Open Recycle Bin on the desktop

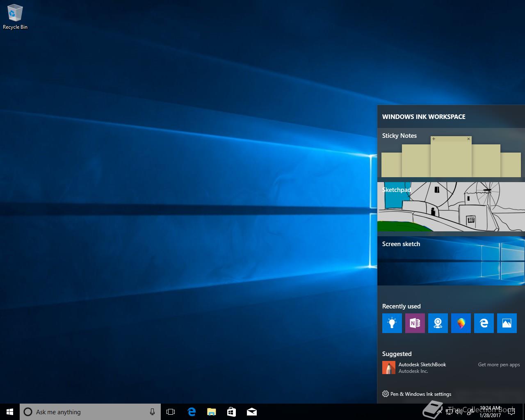click(x=15, y=17)
